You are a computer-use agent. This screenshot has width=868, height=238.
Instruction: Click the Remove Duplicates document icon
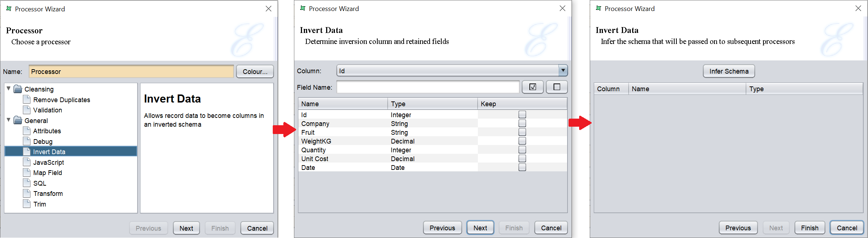[27, 100]
